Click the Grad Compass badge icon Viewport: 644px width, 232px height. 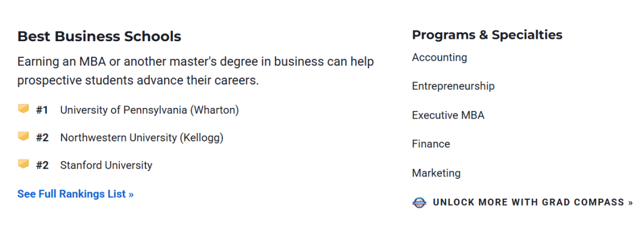419,202
